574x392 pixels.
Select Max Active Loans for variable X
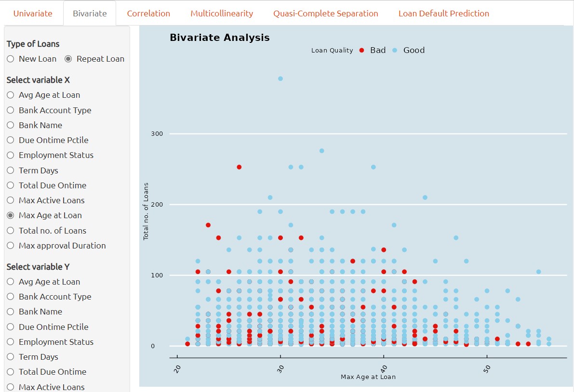point(11,200)
